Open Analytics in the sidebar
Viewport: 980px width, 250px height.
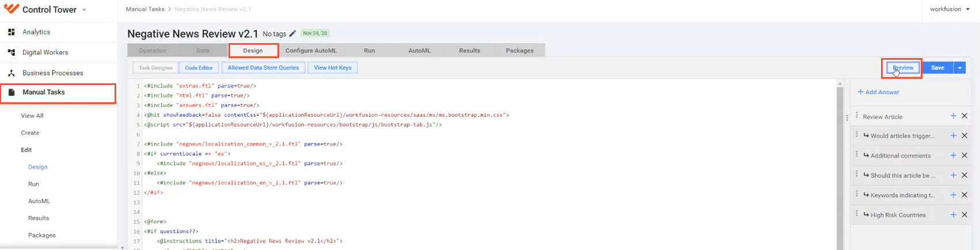(36, 32)
